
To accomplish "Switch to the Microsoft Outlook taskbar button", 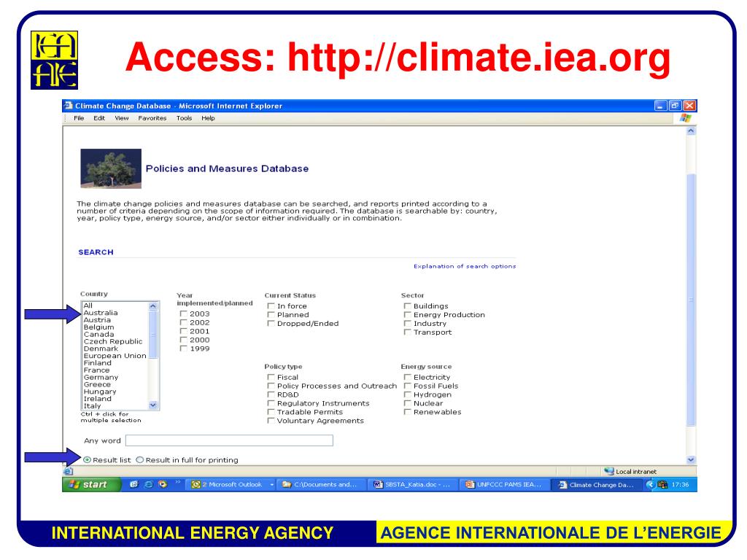I will coord(231,484).
